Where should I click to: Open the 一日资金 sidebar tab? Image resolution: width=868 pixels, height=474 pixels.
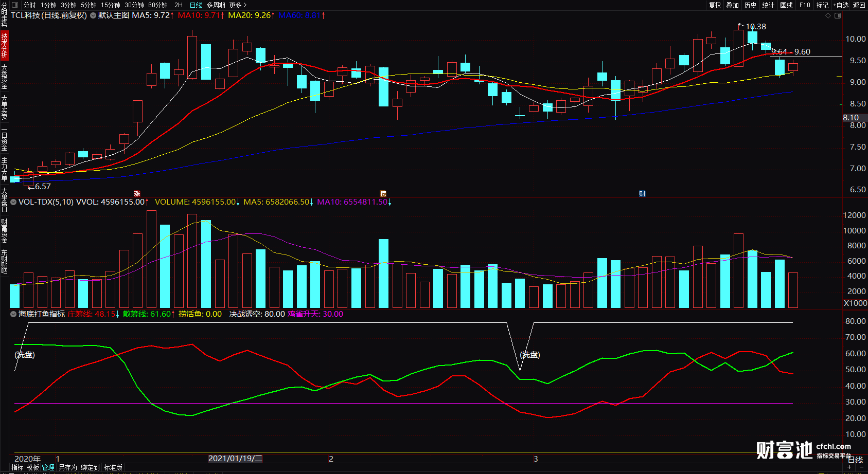click(4, 139)
